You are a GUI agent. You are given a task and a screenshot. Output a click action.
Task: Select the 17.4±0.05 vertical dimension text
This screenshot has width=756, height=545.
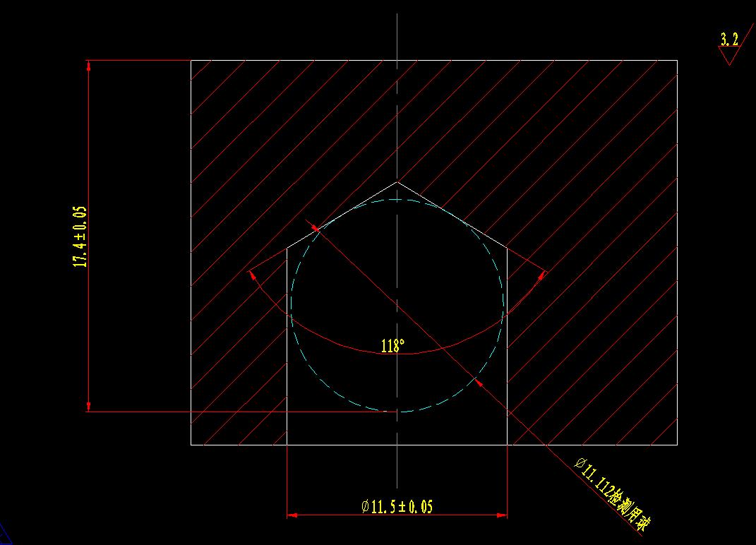click(80, 236)
